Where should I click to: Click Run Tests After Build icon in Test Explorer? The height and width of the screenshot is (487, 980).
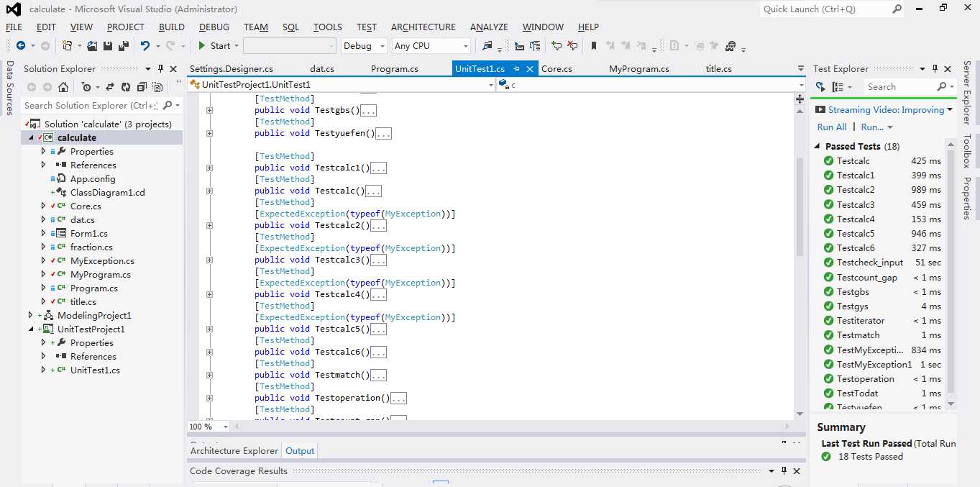pyautogui.click(x=820, y=87)
